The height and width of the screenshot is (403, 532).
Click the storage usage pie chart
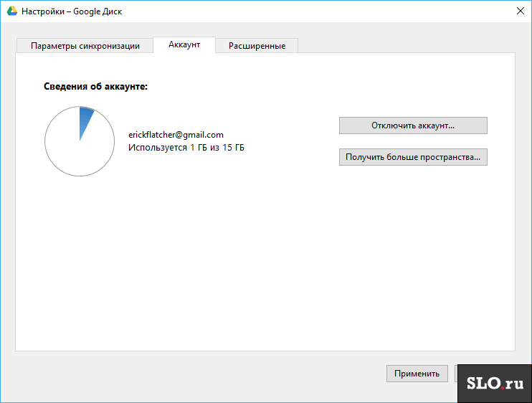pos(80,141)
